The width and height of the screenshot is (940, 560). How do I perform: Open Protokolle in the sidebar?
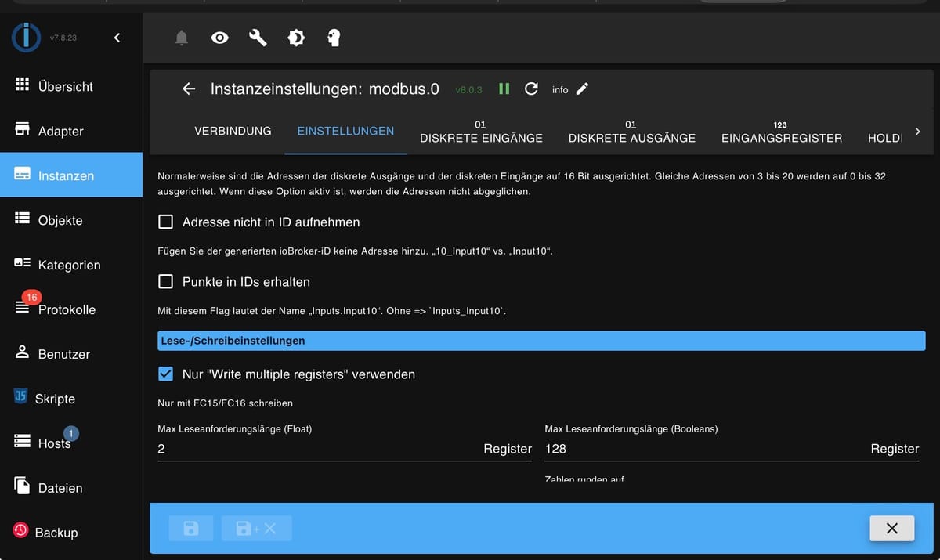71,309
